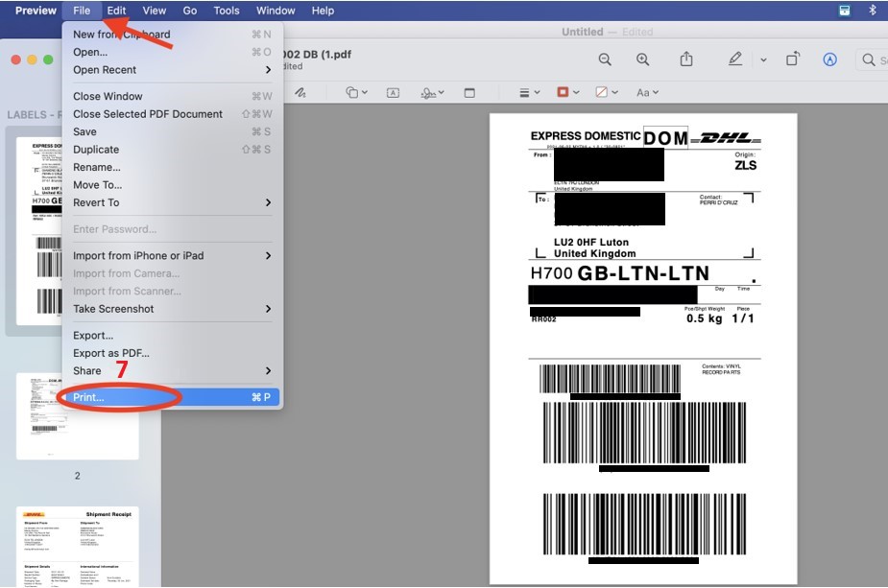
Task: Click the zoom in magnifier icon
Action: tap(643, 59)
